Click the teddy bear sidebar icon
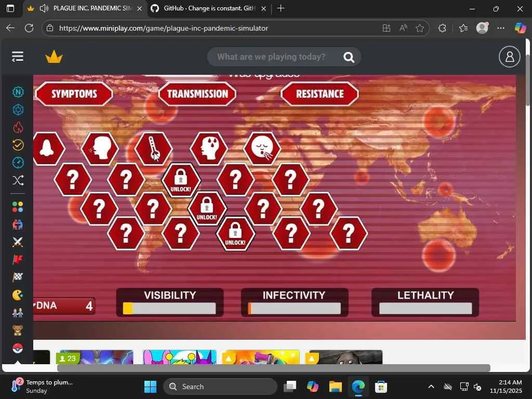 [18, 330]
